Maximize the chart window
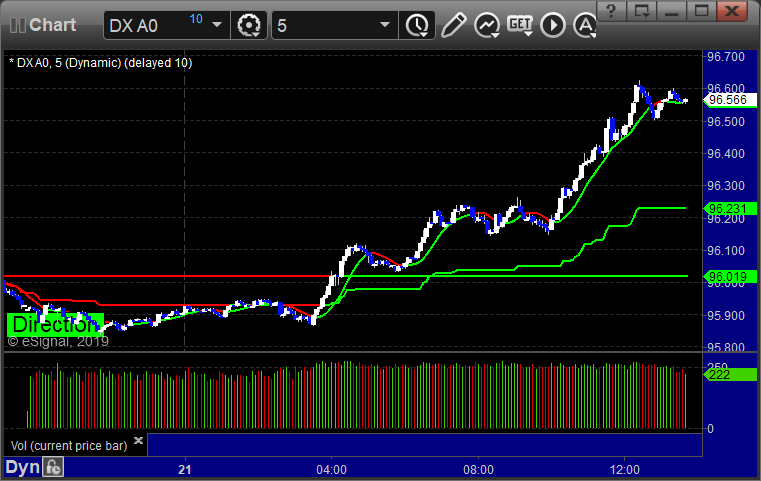This screenshot has height=481, width=761. coord(701,11)
